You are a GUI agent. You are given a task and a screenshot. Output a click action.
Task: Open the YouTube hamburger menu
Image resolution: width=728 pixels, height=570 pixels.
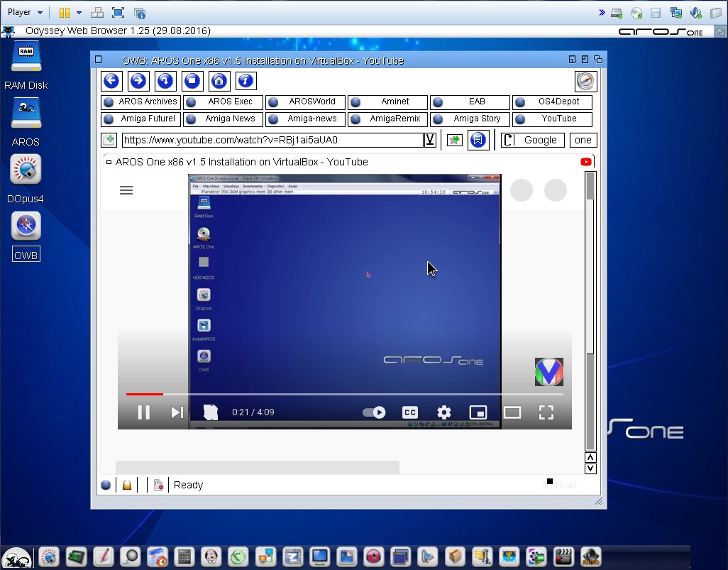click(126, 190)
